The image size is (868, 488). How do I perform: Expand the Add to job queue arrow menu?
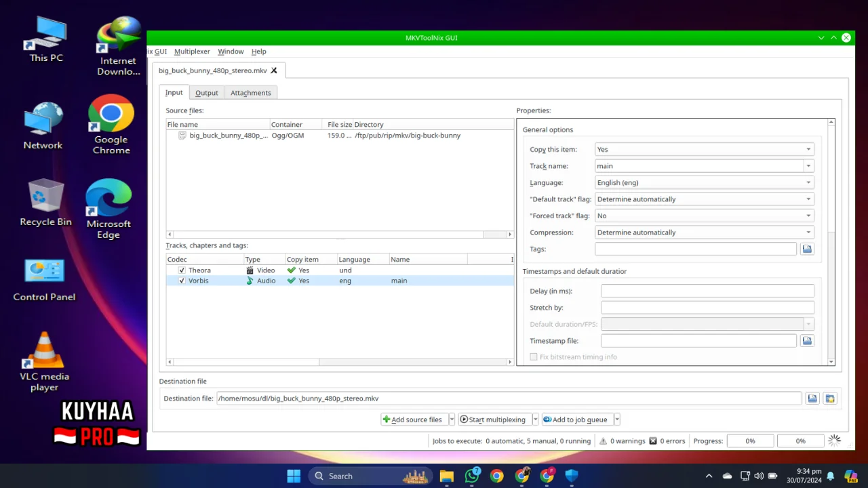[616, 420]
